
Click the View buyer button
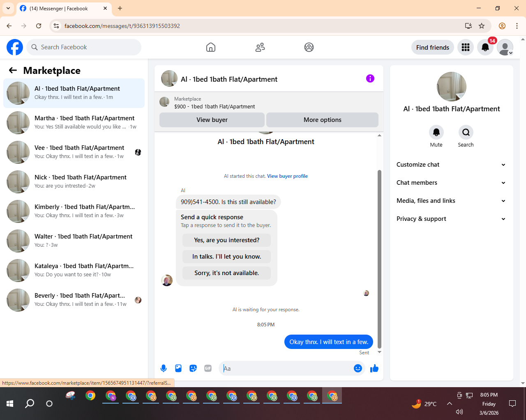(x=212, y=120)
